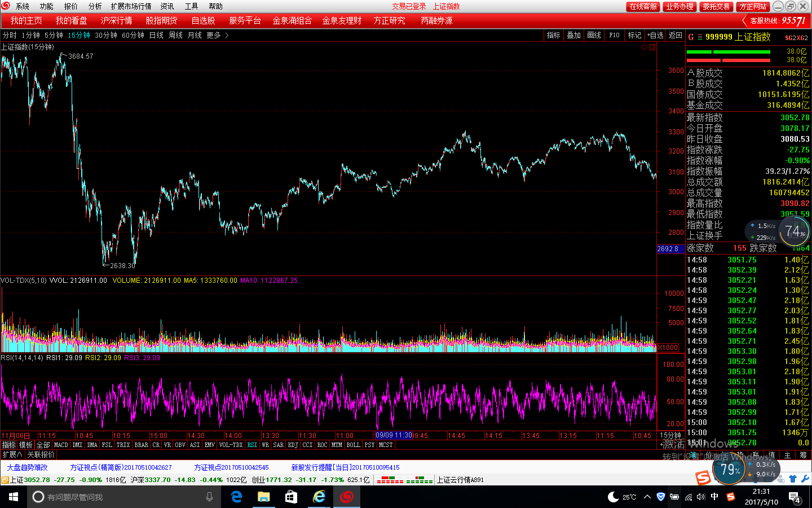Toggle the CCI indicator
The image size is (812, 508).
tap(307, 445)
